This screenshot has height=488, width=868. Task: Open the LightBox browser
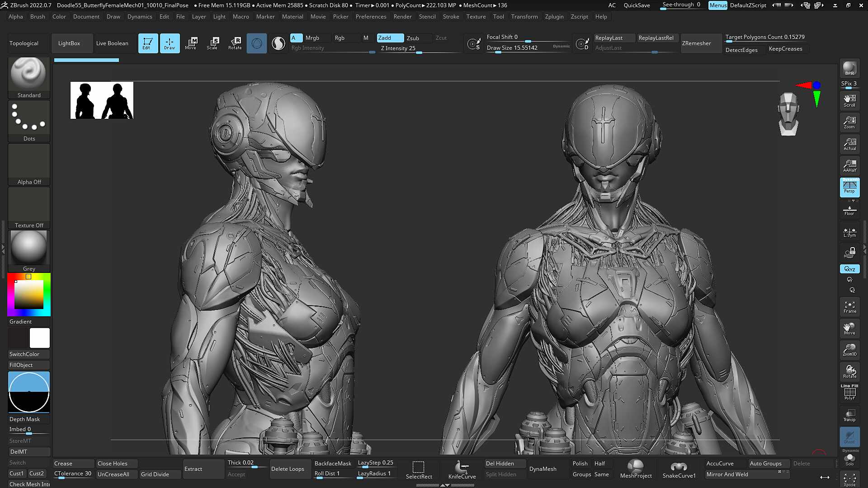pos(72,43)
